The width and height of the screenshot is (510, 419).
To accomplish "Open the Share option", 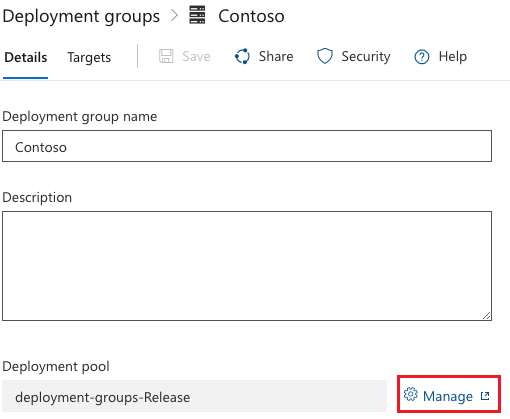I will click(276, 56).
